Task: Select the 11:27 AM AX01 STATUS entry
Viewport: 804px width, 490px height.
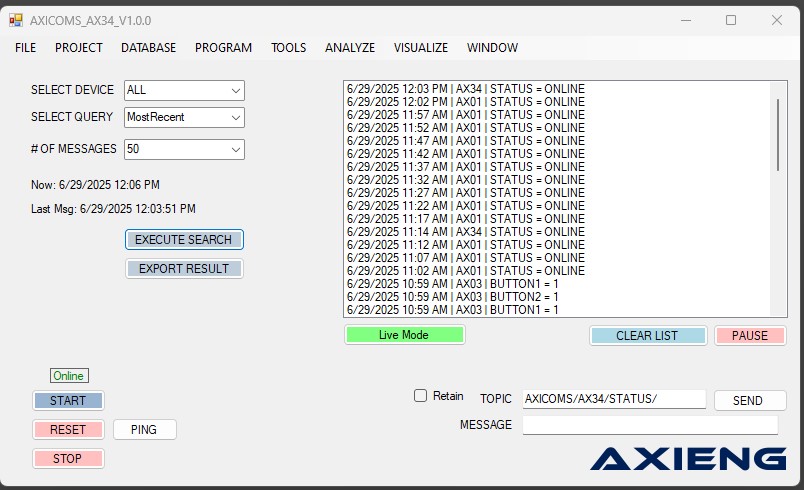Action: pos(558,193)
